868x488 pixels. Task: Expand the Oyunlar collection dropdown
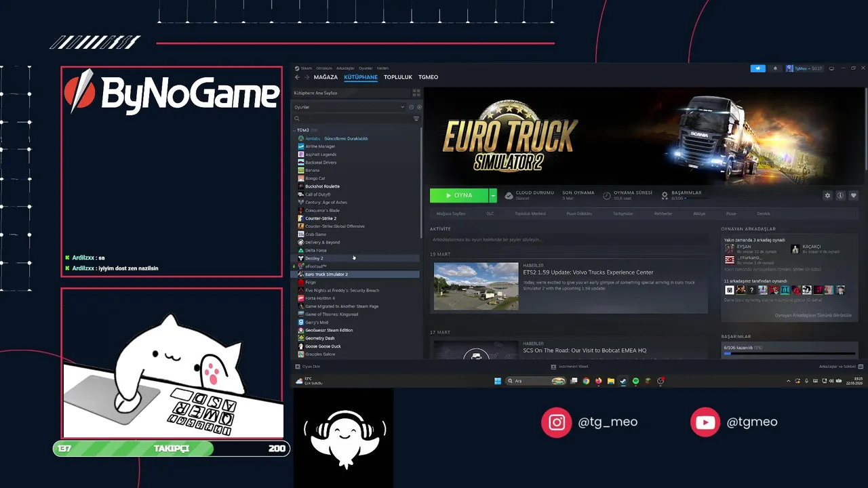pos(403,107)
